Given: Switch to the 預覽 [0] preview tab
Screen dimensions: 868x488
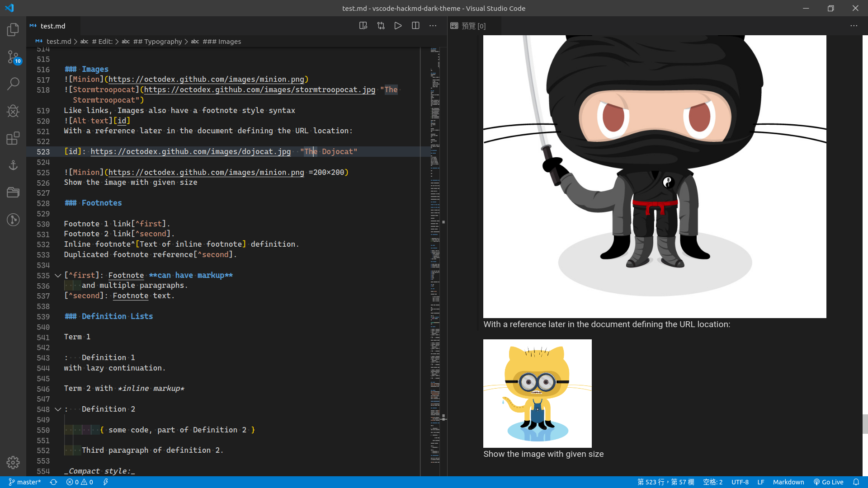Looking at the screenshot, I should click(x=473, y=26).
